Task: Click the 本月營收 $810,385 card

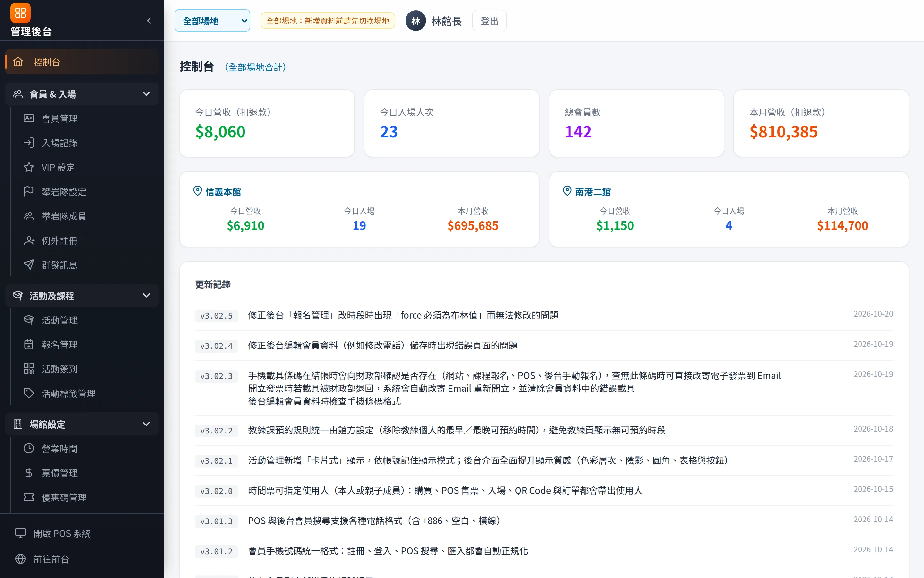Action: click(x=821, y=123)
